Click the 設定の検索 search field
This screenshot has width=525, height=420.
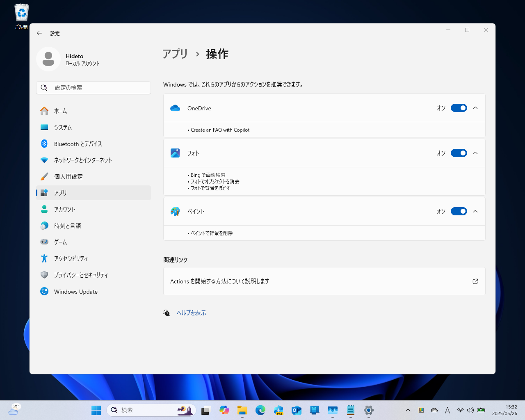pyautogui.click(x=94, y=88)
